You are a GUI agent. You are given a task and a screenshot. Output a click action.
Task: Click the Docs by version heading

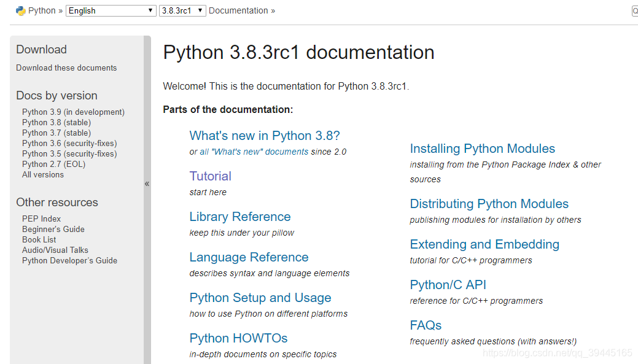coord(57,96)
